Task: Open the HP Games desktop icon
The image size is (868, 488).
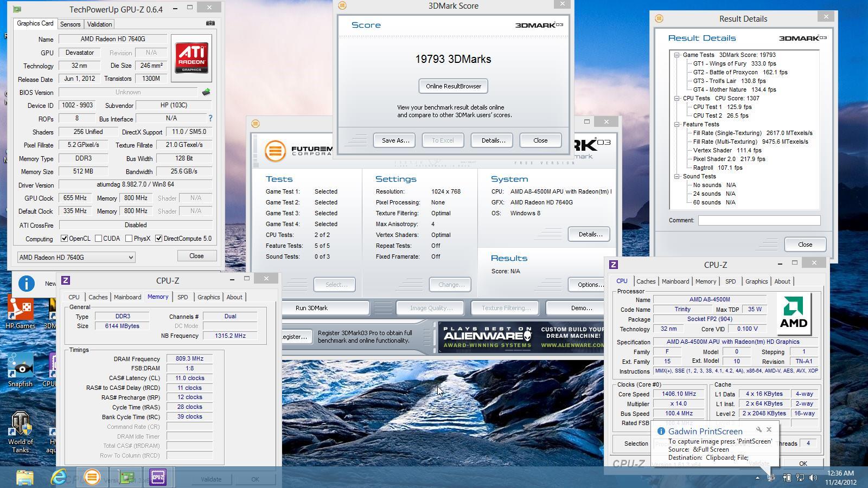Action: point(21,313)
